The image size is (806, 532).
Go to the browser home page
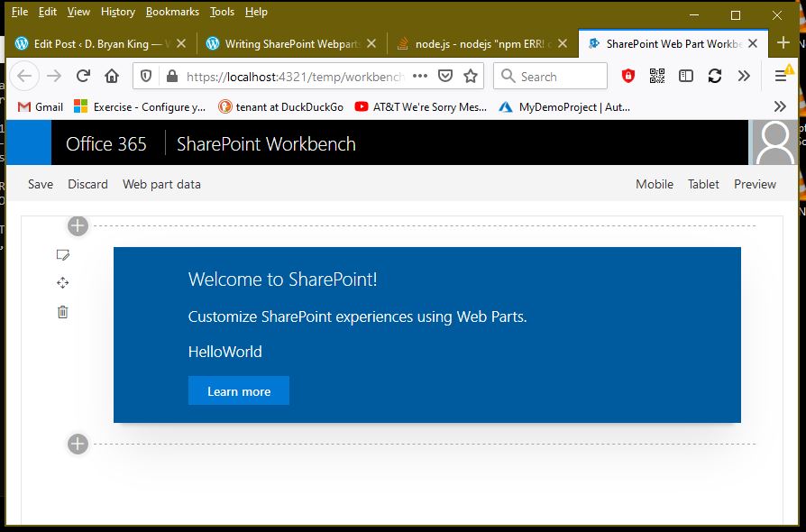click(112, 77)
